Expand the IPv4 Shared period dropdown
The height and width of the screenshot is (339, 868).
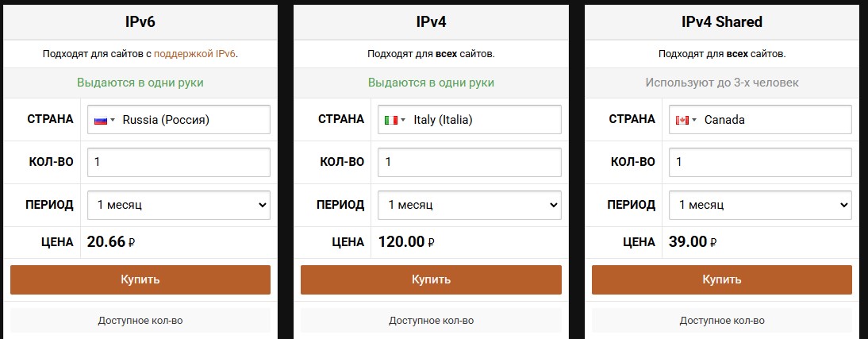point(760,205)
